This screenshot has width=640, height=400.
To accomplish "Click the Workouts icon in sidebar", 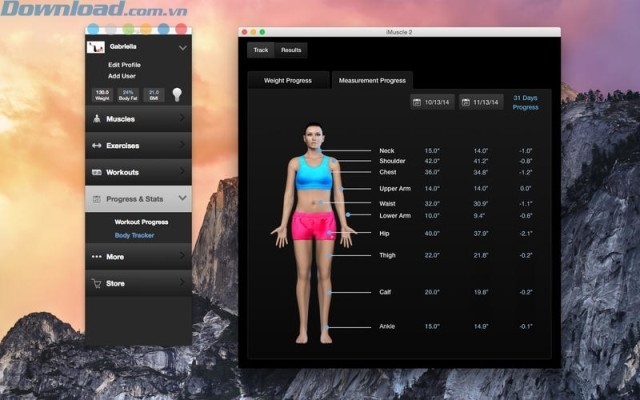I will click(97, 172).
